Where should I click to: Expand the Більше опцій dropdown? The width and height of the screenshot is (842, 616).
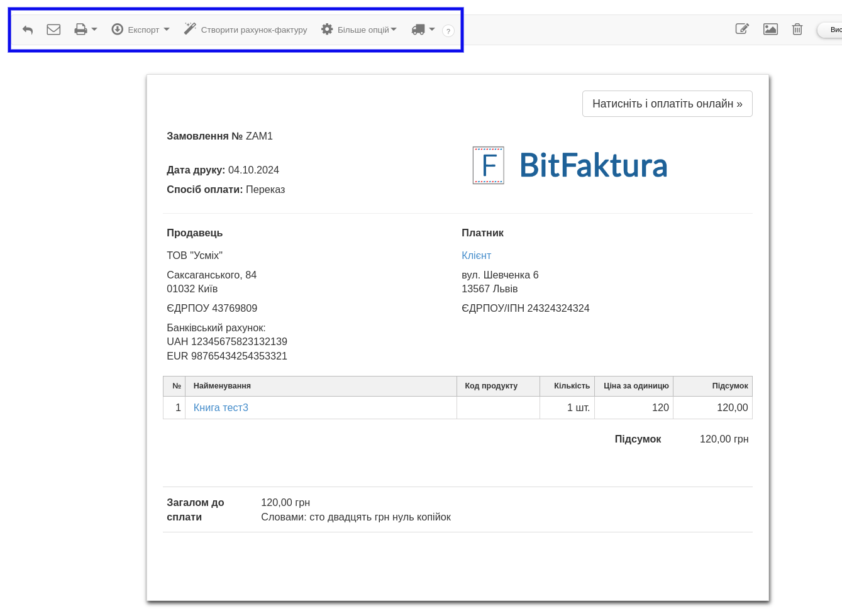pos(359,30)
